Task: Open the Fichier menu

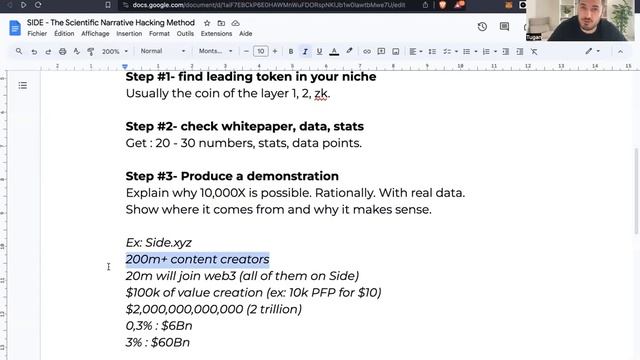Action: point(37,33)
